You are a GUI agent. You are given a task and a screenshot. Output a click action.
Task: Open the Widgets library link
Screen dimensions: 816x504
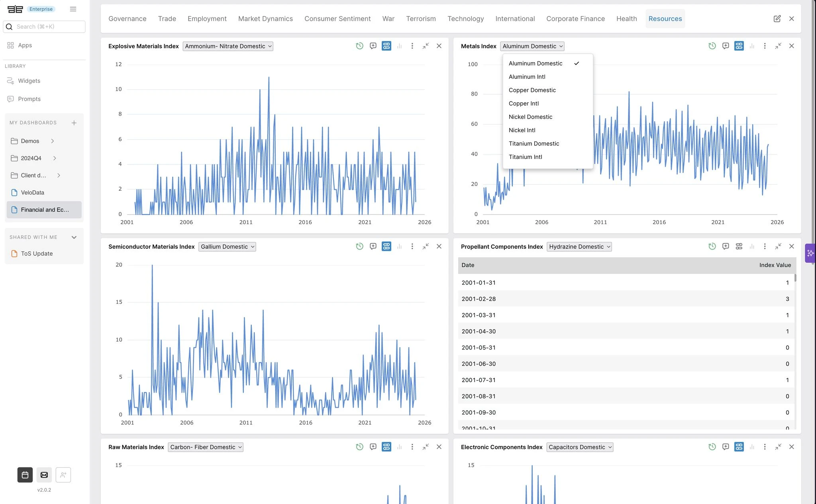pyautogui.click(x=29, y=81)
